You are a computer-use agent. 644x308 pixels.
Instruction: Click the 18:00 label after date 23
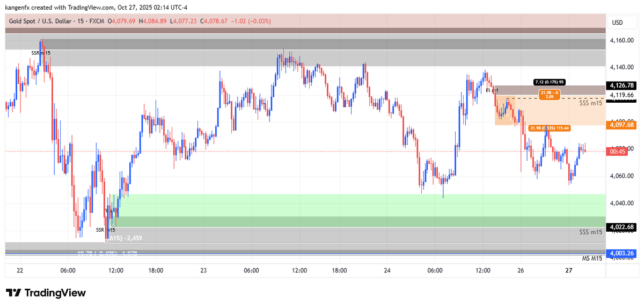tap(340, 271)
